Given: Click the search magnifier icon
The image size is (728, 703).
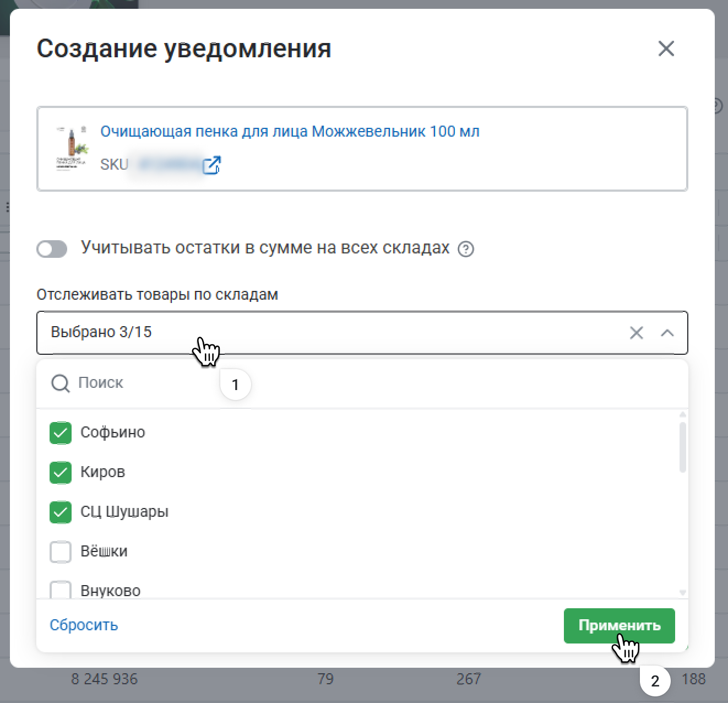Looking at the screenshot, I should point(60,383).
